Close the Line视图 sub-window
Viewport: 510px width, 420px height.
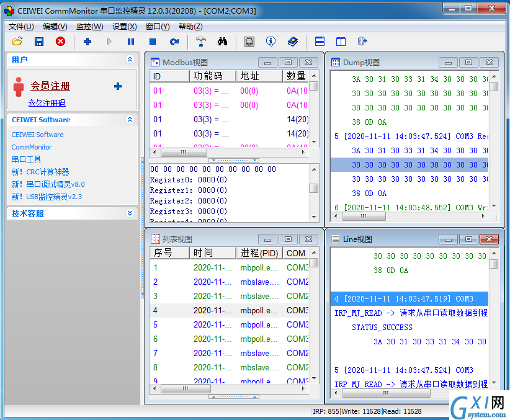(489, 239)
